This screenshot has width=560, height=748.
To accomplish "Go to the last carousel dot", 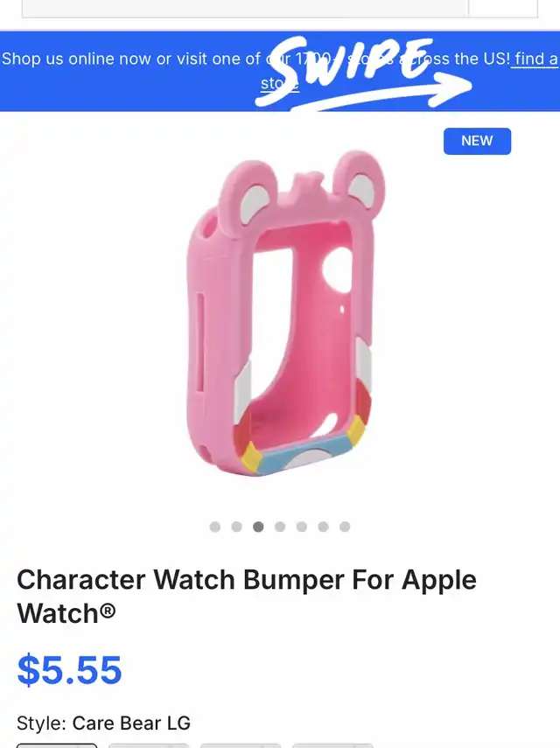I will 345,527.
